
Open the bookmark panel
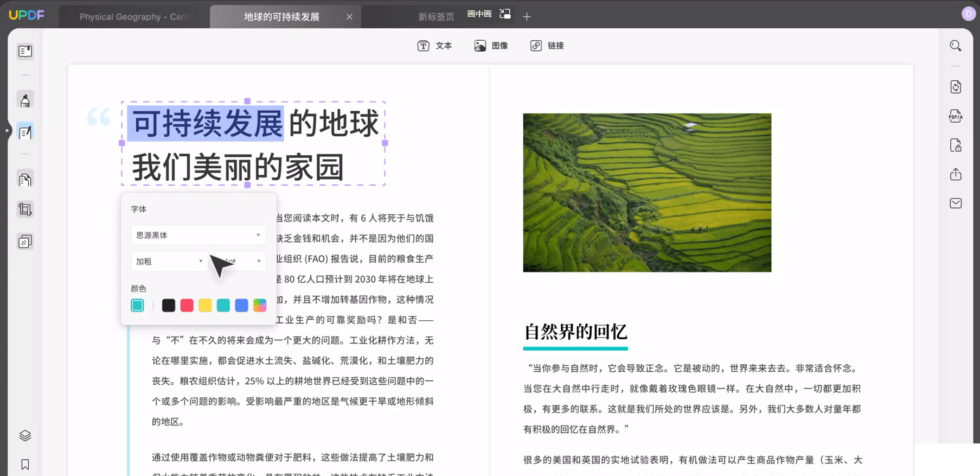25,465
